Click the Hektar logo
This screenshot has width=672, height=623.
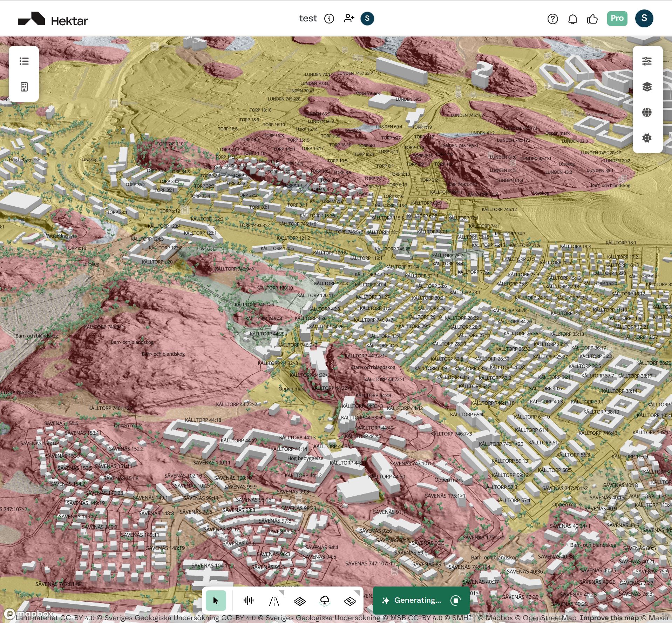[x=53, y=19]
